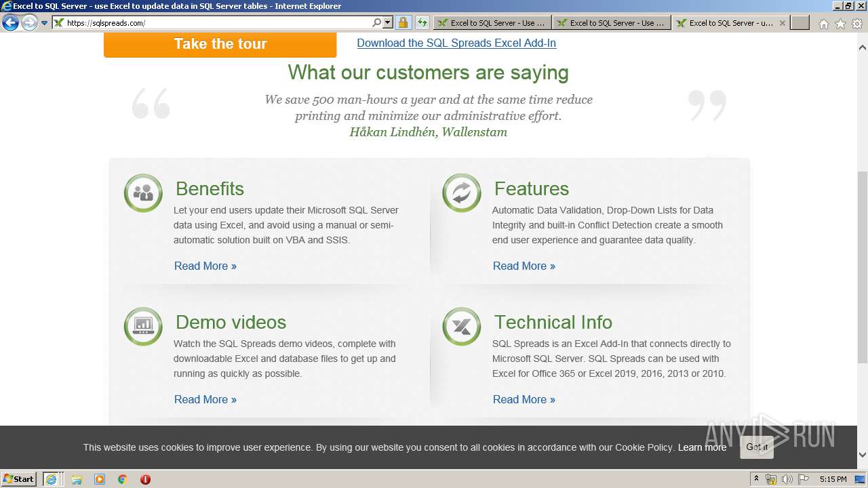868x488 pixels.
Task: Open the Benefits heading
Action: tap(210, 188)
